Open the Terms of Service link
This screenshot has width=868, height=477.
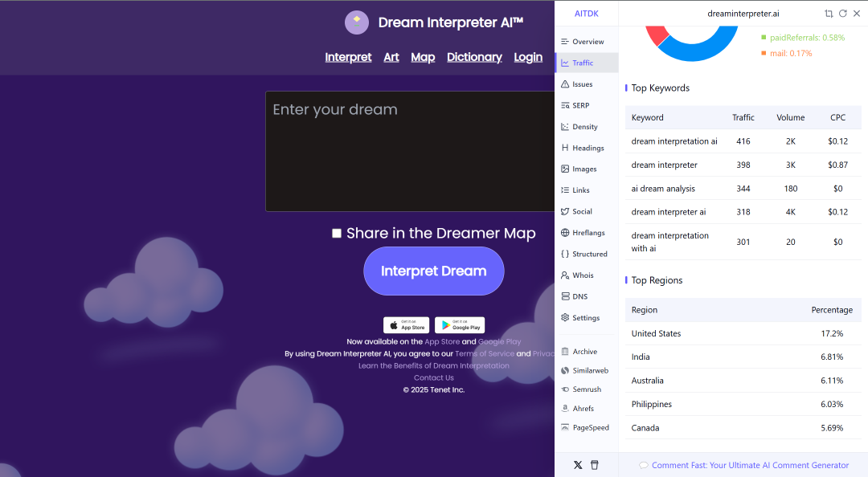(485, 353)
